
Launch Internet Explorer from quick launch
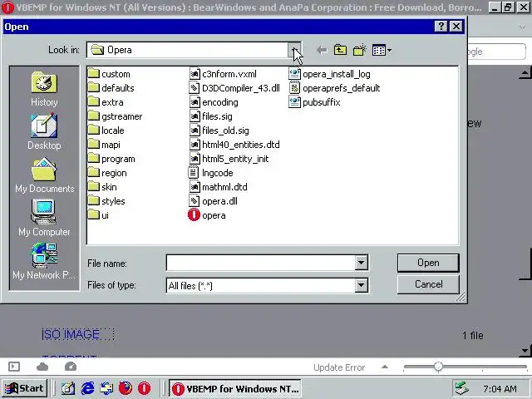[x=87, y=388]
